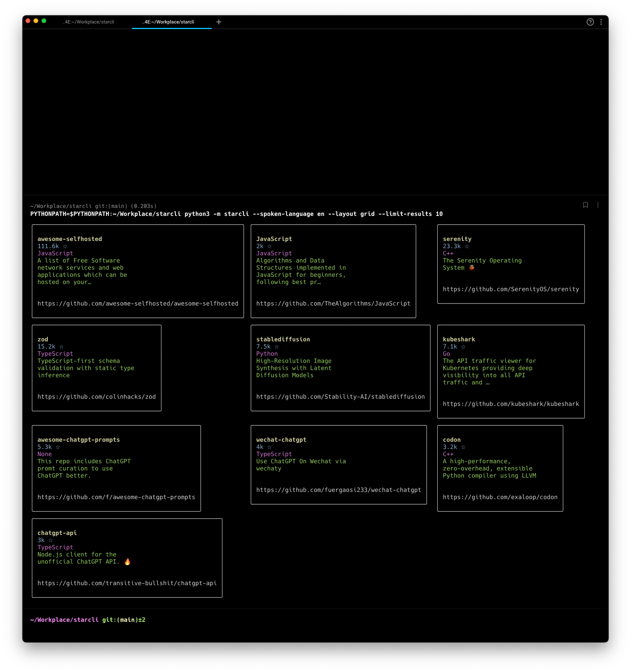
Task: Click the codon repo title
Action: click(x=452, y=440)
